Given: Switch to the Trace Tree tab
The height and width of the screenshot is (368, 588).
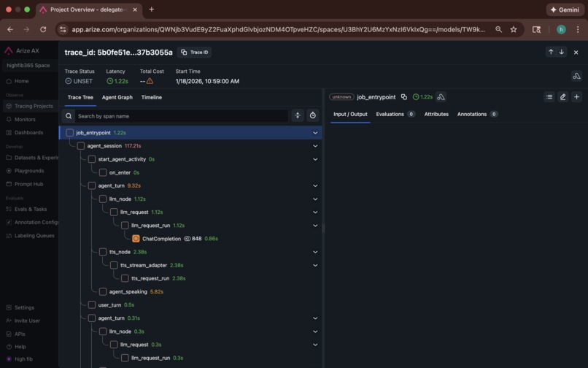Looking at the screenshot, I should pyautogui.click(x=80, y=97).
